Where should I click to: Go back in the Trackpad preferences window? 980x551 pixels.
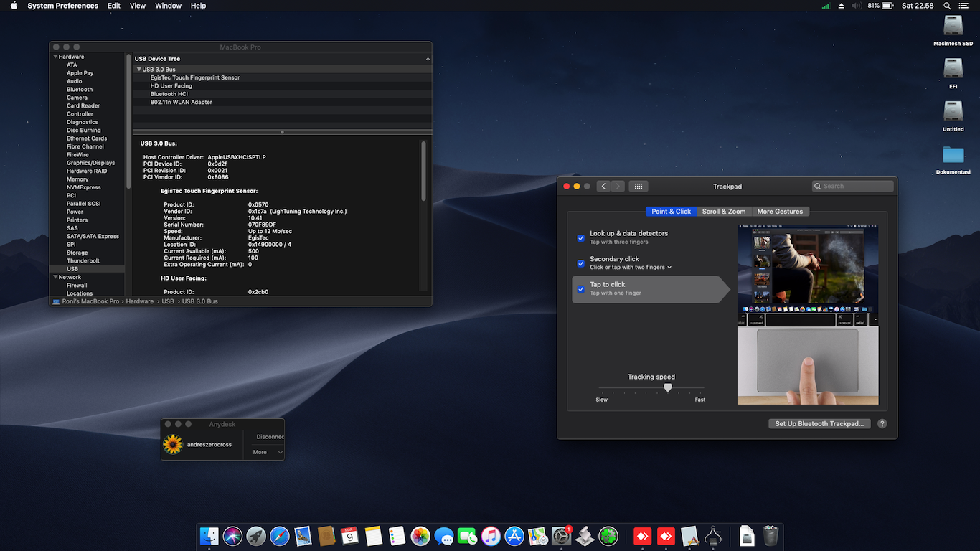[x=603, y=187]
